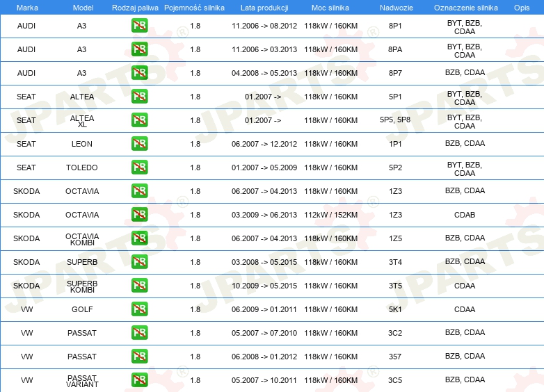Select the 3T4 body code cell
This screenshot has height=392, width=544.
point(395,262)
